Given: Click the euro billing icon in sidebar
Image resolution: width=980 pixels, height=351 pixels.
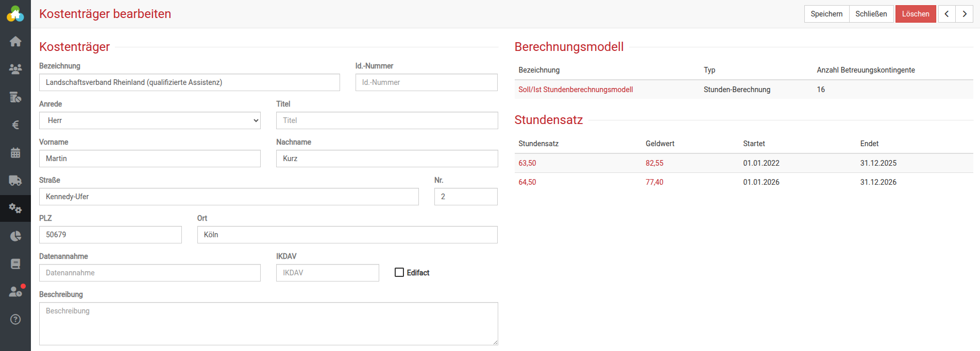Looking at the screenshot, I should [x=15, y=125].
